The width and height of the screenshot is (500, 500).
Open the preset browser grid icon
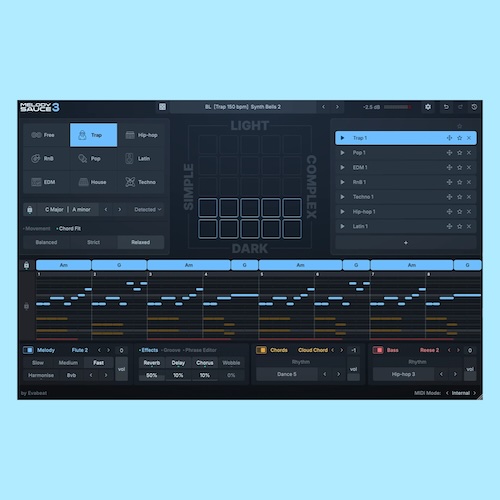tap(162, 107)
